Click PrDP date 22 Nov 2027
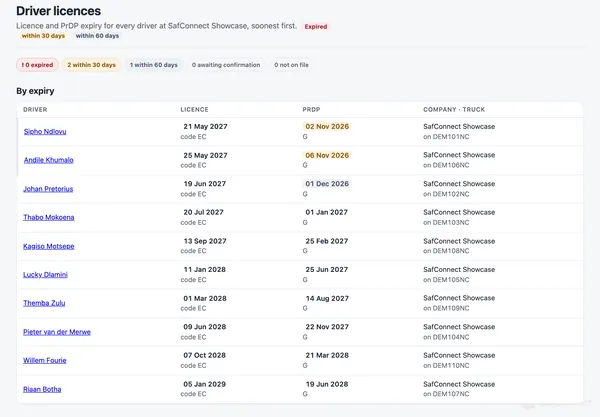 327,327
